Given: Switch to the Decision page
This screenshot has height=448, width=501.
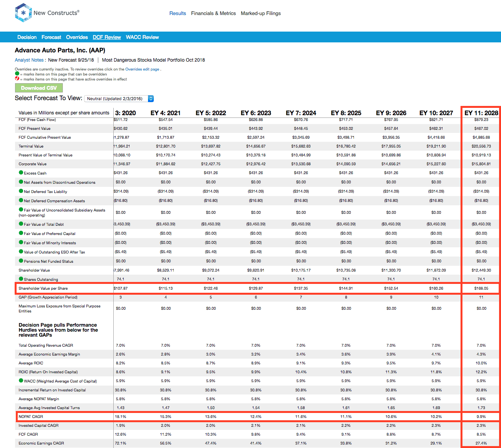Looking at the screenshot, I should 27,37.
